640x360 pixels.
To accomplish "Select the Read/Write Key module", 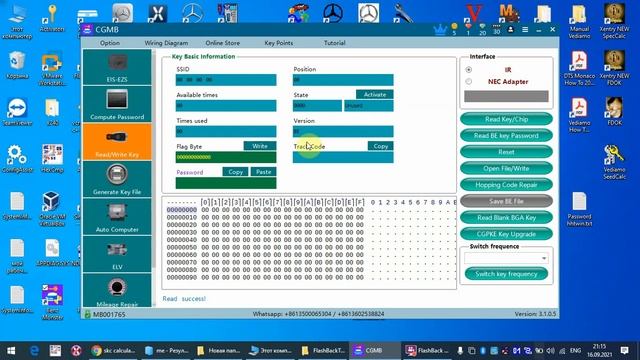I will click(117, 142).
